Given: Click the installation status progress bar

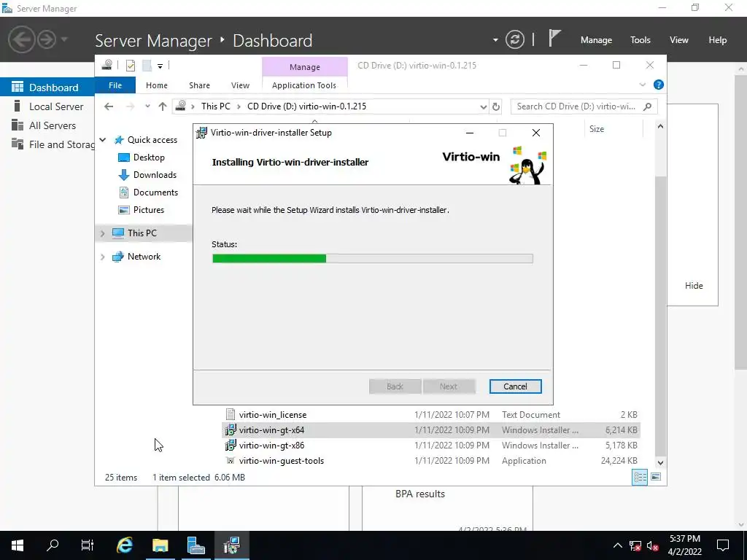Looking at the screenshot, I should [x=373, y=259].
